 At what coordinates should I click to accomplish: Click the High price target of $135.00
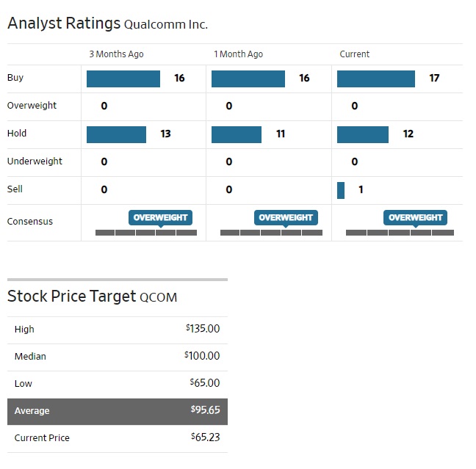(203, 329)
